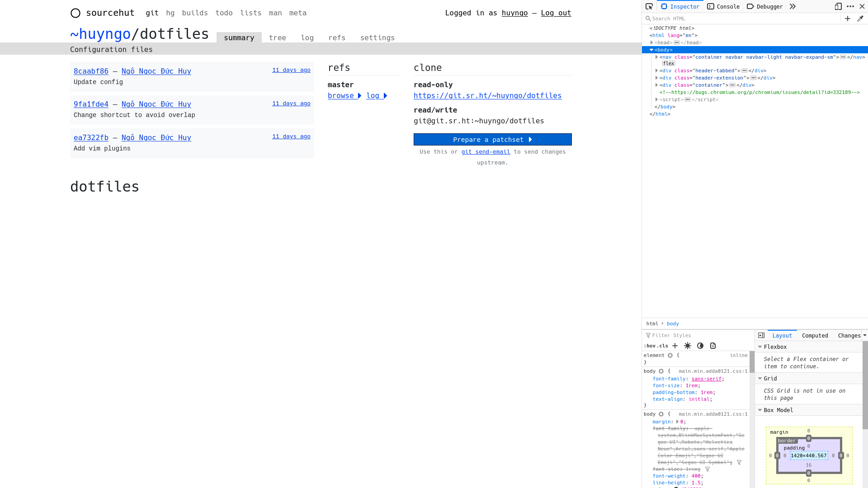Image resolution: width=868 pixels, height=488 pixels.
Task: Click selector highlighter on second body rule
Action: pos(661,414)
